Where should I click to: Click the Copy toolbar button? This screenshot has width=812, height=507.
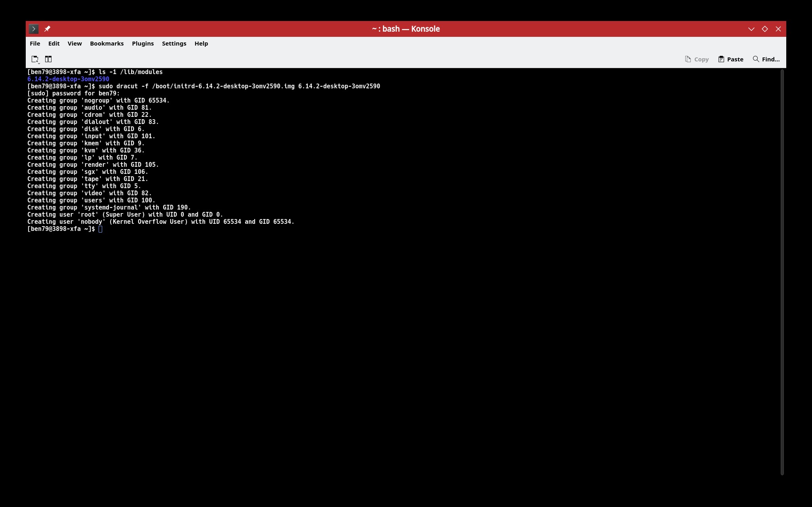[697, 59]
